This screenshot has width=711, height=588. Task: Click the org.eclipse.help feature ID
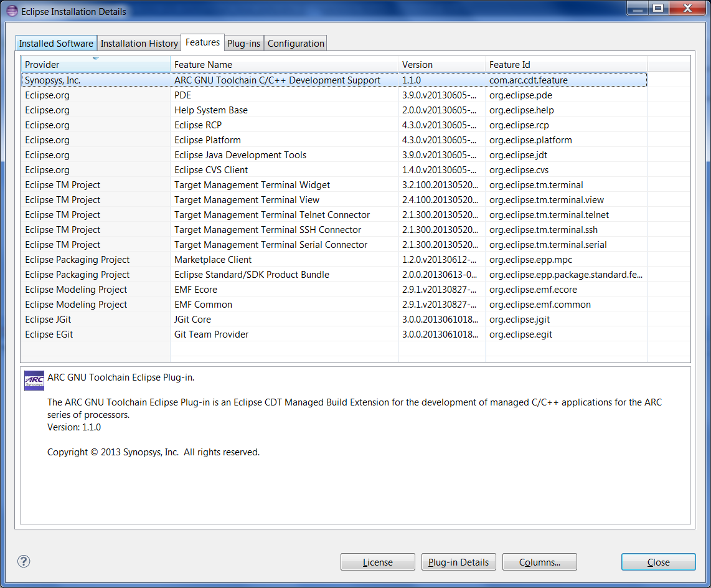coord(522,110)
